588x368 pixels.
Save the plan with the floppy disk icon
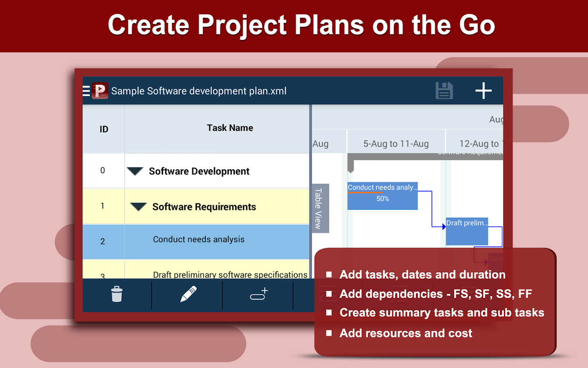tap(444, 91)
